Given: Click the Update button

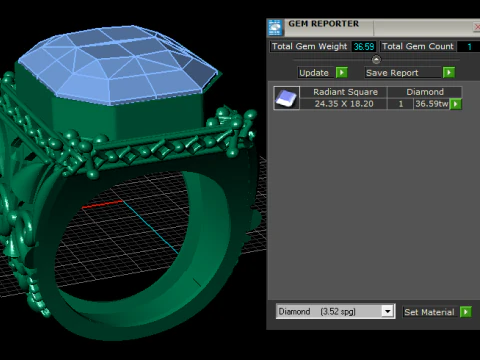Looking at the screenshot, I should pyautogui.click(x=316, y=73).
